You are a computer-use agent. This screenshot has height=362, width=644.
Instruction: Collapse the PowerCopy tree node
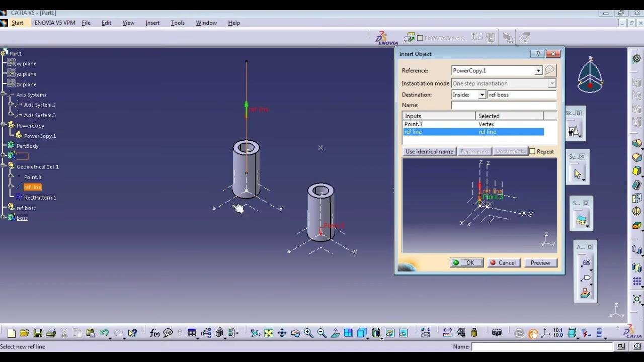coord(4,125)
